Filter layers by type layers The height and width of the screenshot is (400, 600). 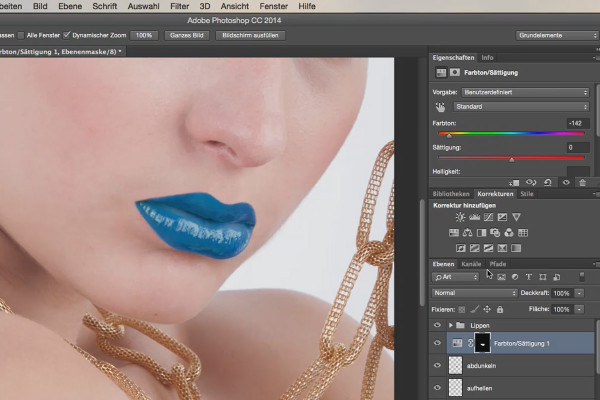[x=528, y=277]
